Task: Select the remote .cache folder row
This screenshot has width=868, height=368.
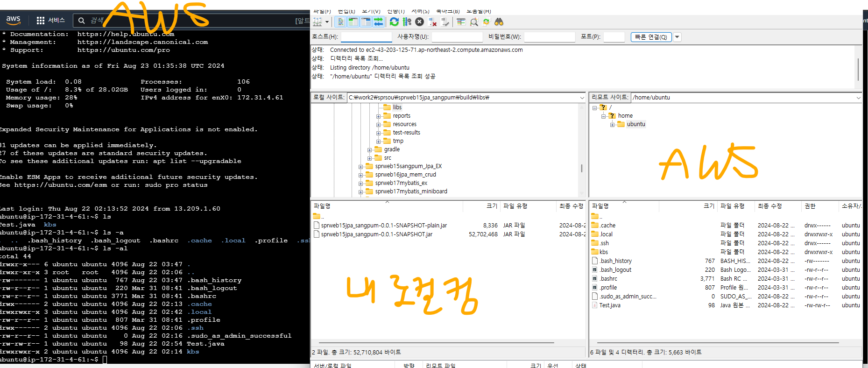Action: click(725, 226)
